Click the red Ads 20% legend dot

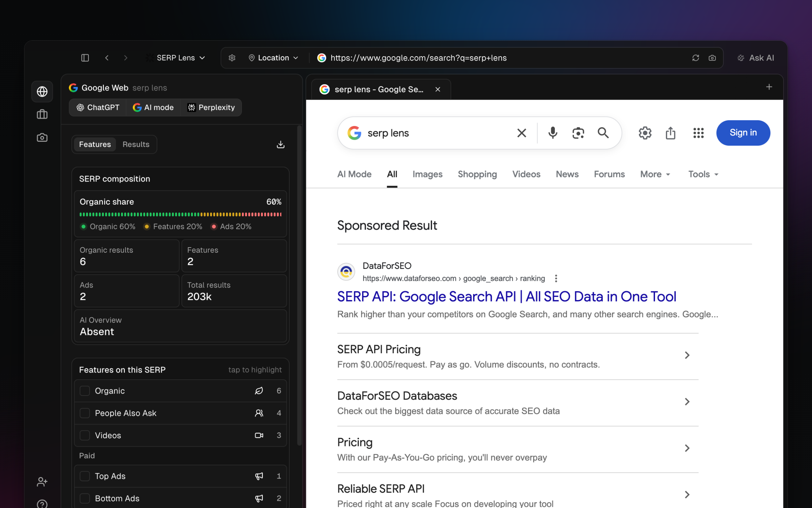tap(214, 227)
